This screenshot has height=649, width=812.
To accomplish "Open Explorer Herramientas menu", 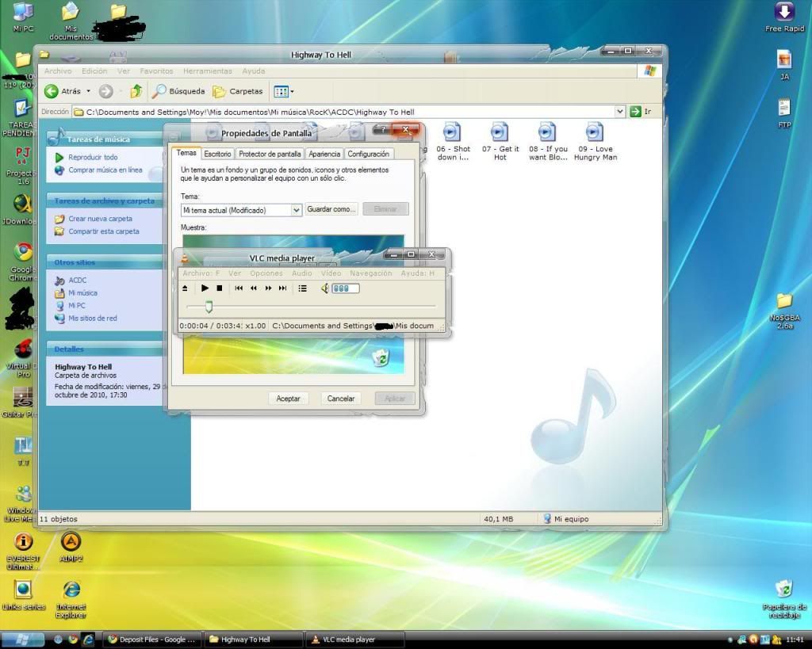I will point(208,71).
